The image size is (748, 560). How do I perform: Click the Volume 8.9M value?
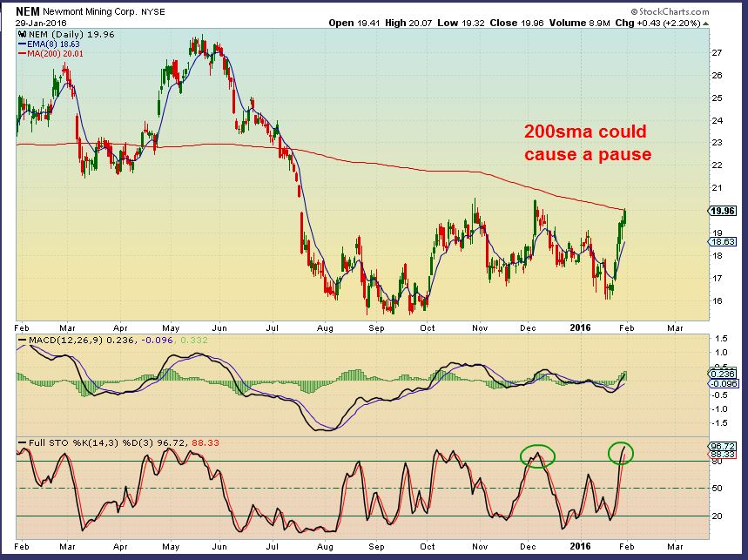pyautogui.click(x=580, y=23)
